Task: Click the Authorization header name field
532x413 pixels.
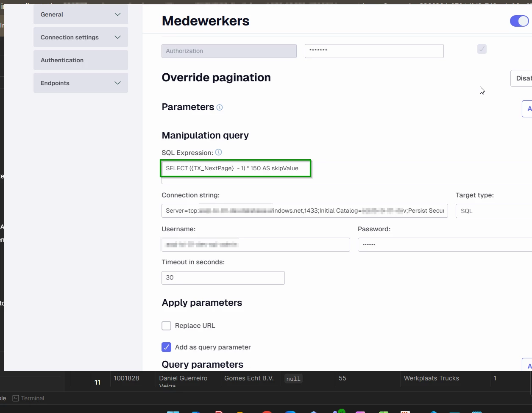Action: click(x=229, y=51)
